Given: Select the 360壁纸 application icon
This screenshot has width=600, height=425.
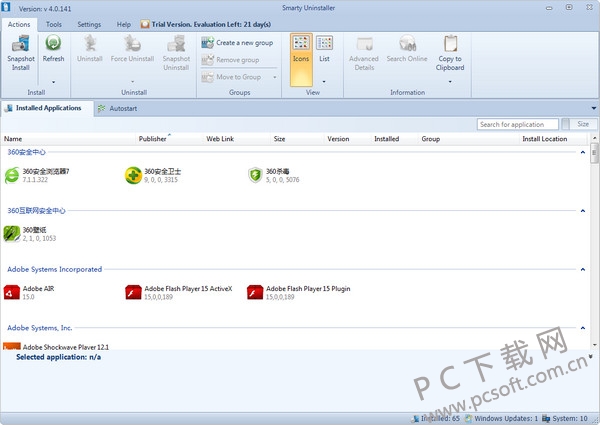Looking at the screenshot, I should click(11, 234).
